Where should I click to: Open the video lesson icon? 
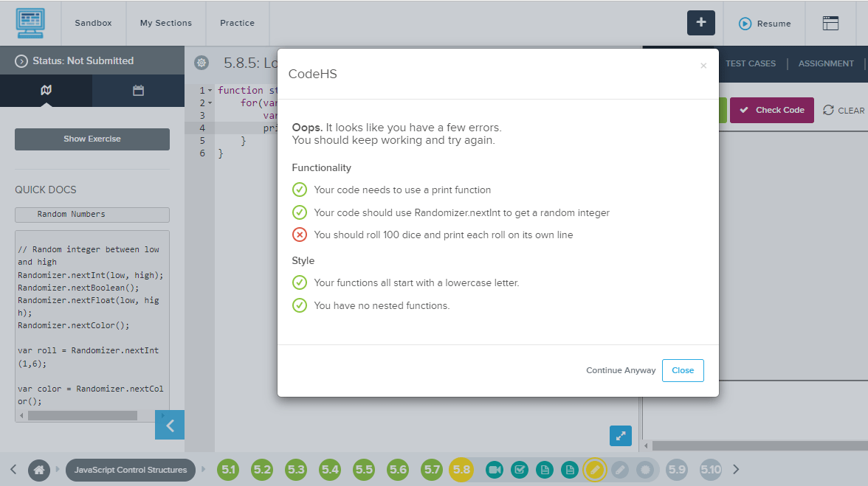tap(495, 470)
